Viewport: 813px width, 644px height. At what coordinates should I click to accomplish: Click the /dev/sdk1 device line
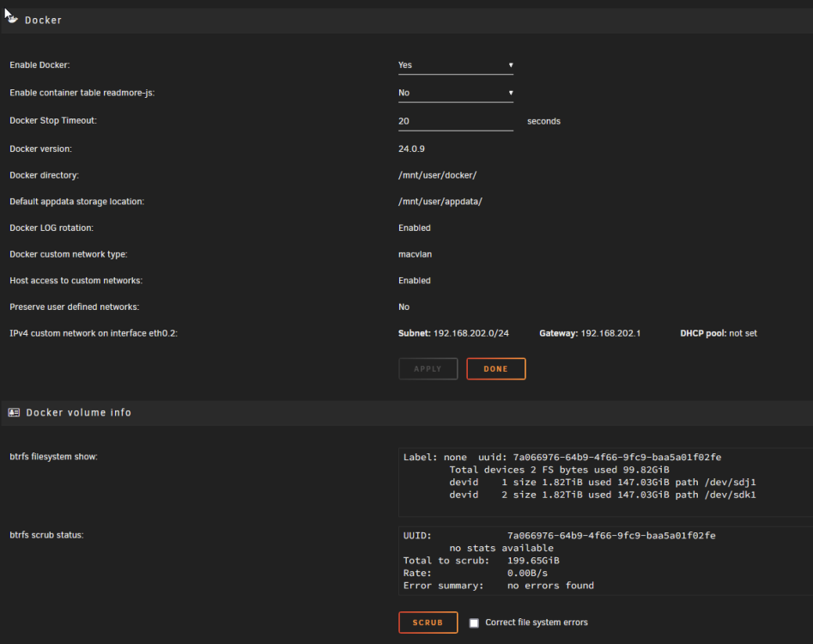[x=603, y=495]
